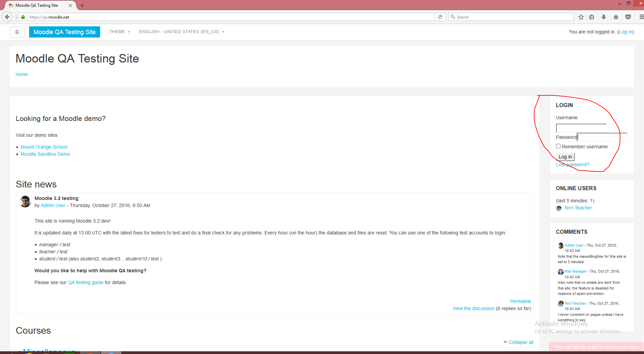Open Terri Teacher link in Comments

(x=575, y=303)
